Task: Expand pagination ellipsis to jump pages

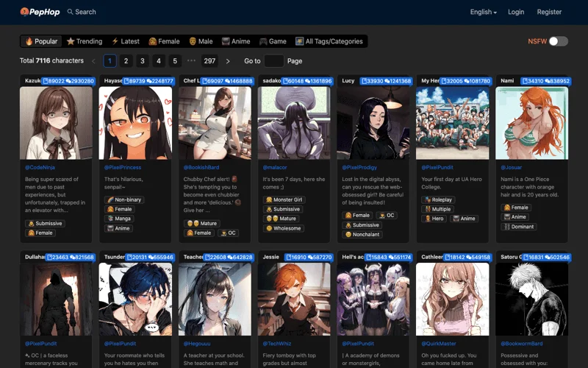Action: (x=191, y=61)
